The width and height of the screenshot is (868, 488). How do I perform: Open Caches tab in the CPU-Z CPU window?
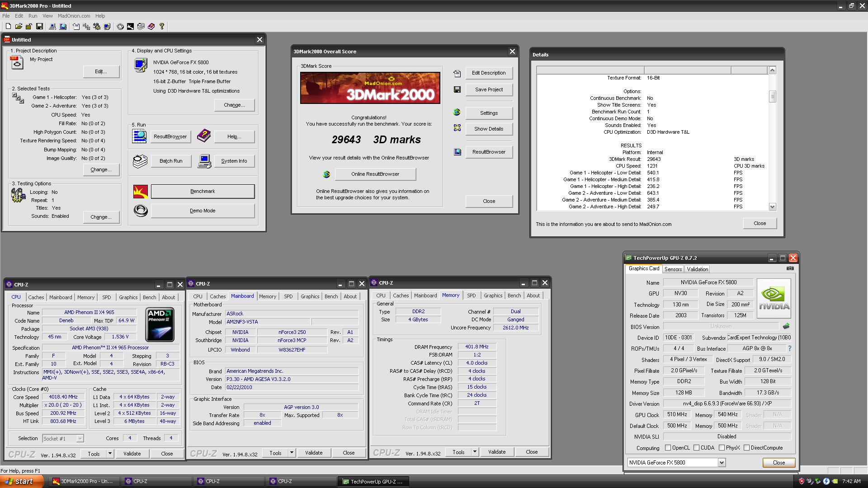(x=36, y=297)
